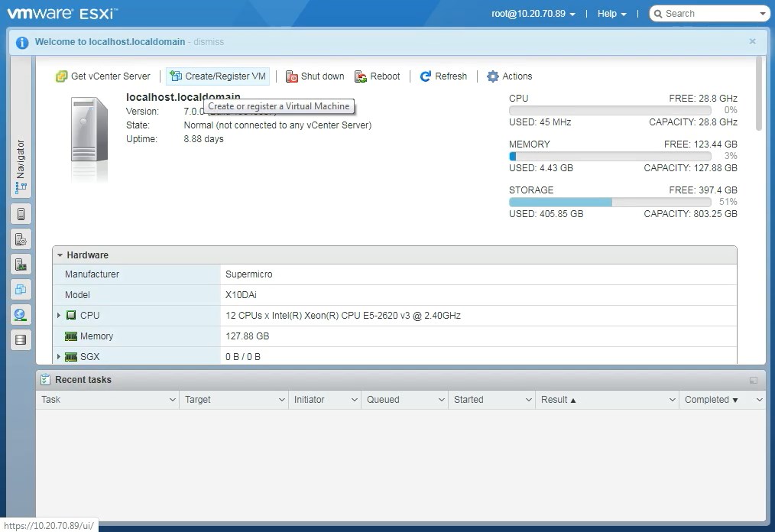
Task: Open the root@10.20.70.89 user menu
Action: (533, 14)
